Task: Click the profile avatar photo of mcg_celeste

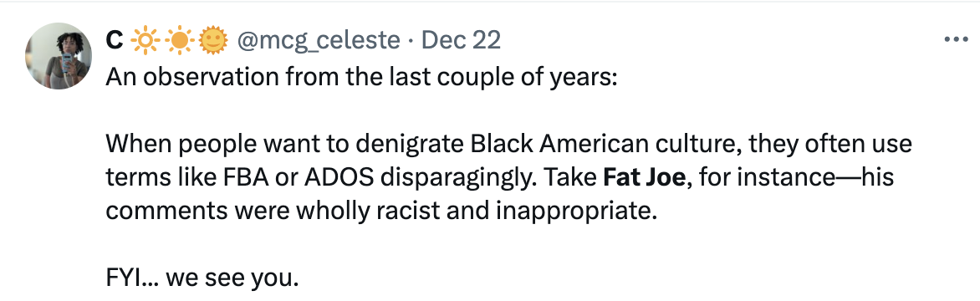Action: click(59, 56)
